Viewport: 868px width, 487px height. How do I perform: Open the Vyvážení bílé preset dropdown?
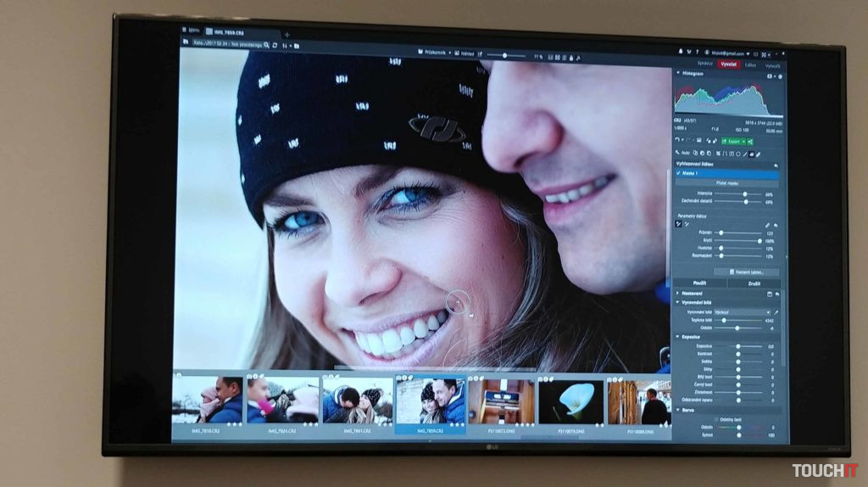[x=743, y=312]
